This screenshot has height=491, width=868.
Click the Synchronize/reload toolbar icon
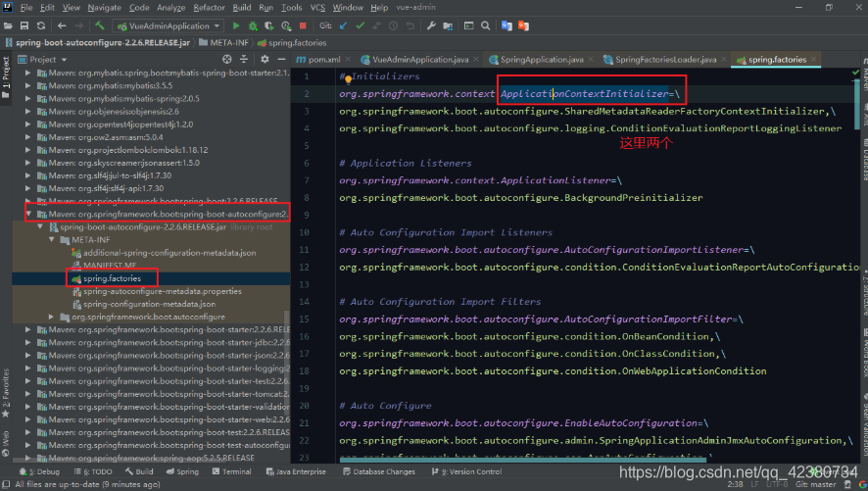pos(41,26)
